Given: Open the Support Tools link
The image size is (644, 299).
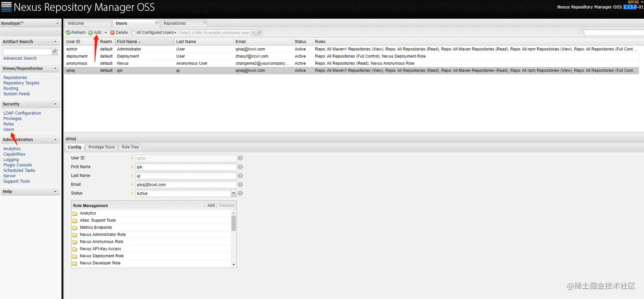Looking at the screenshot, I should point(17,181).
